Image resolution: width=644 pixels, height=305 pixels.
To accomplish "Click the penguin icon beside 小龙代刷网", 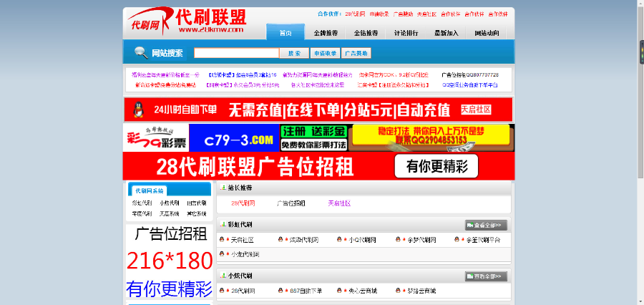I will tap(222, 253).
